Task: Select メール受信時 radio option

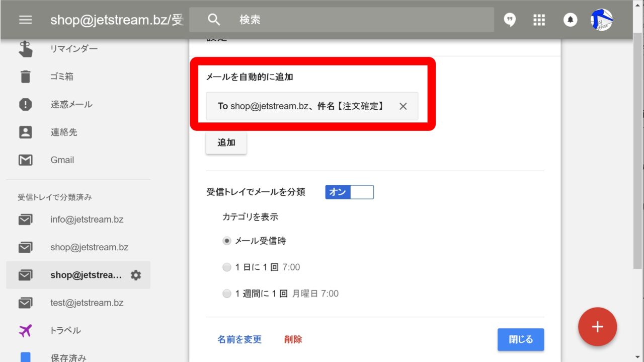Action: click(x=227, y=241)
